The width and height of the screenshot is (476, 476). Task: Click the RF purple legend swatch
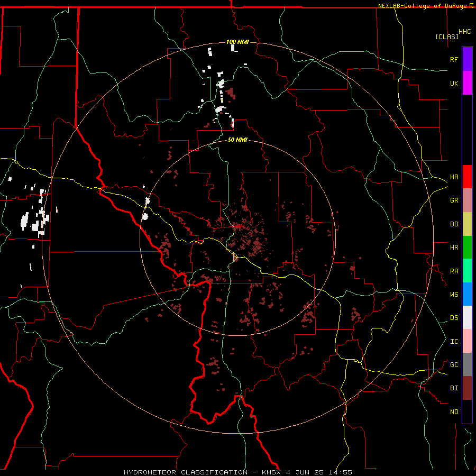click(467, 59)
